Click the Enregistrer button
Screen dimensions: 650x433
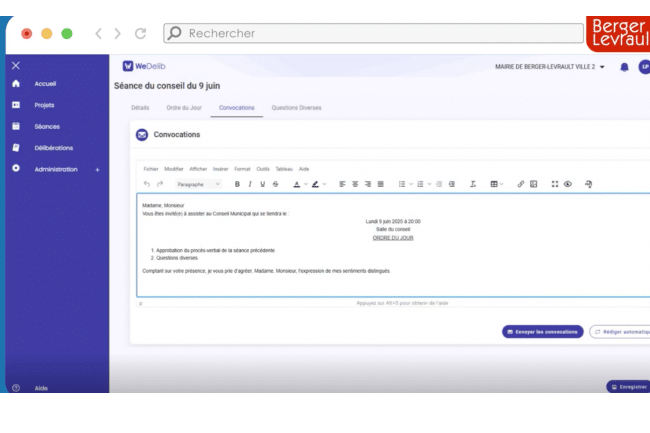coord(629,386)
